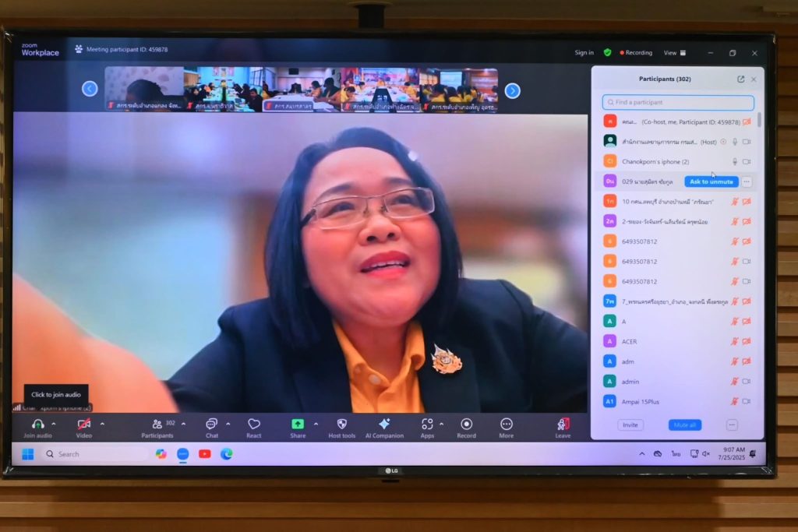The width and height of the screenshot is (798, 532).
Task: Expand the caret beside Chat
Action: (x=228, y=424)
